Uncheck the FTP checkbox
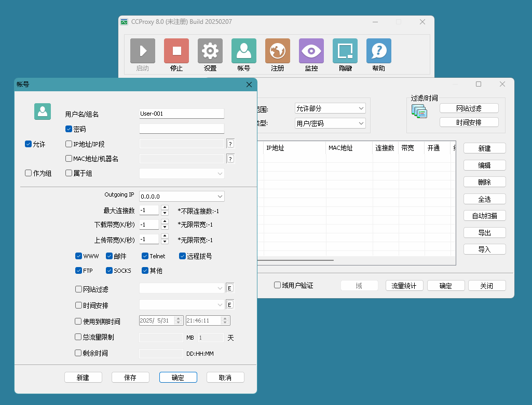Screen dimensions: 532x405 click(x=78, y=271)
